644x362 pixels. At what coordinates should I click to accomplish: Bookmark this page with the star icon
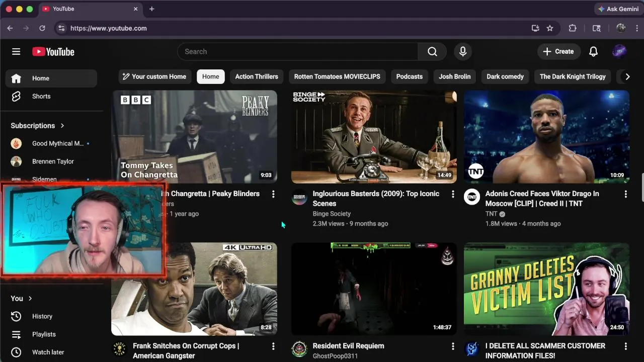(x=550, y=28)
